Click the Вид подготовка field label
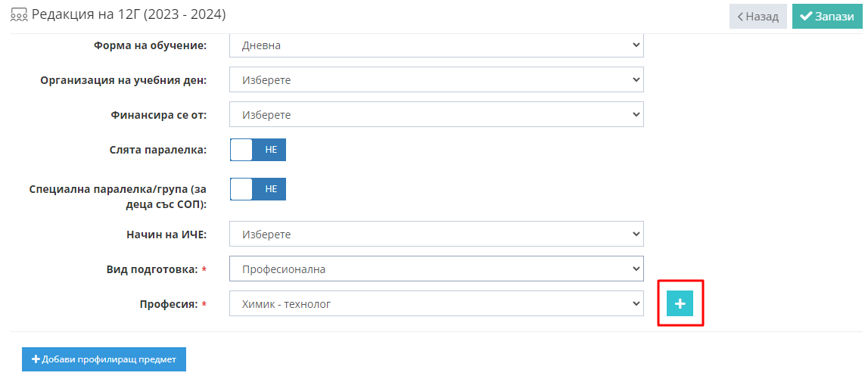This screenshot has width=868, height=379. point(152,269)
